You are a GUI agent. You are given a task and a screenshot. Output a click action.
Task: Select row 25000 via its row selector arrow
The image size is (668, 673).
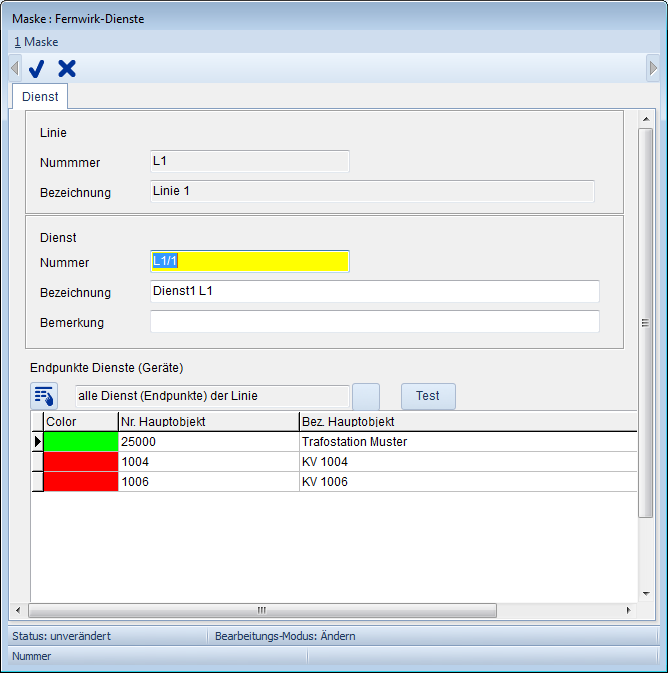(x=37, y=442)
